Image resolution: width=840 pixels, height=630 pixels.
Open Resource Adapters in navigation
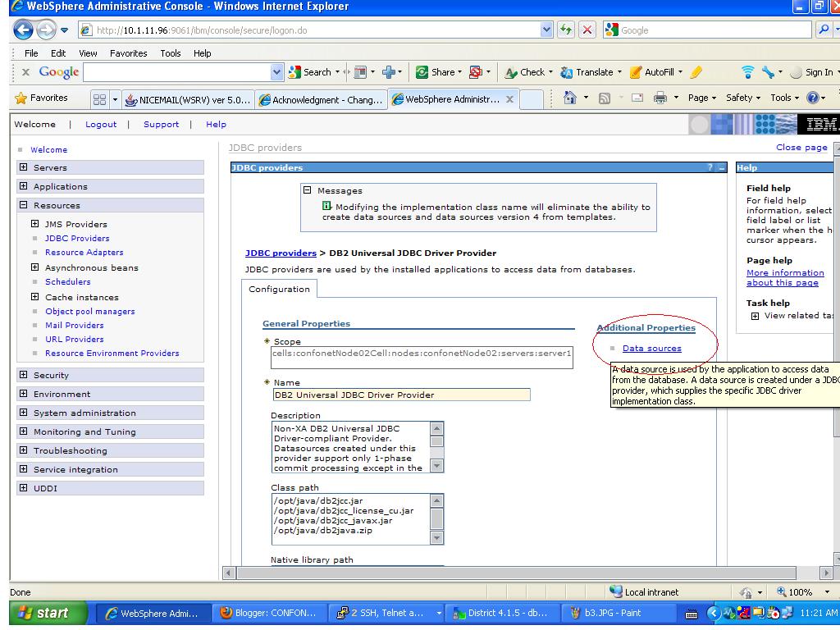pyautogui.click(x=84, y=253)
